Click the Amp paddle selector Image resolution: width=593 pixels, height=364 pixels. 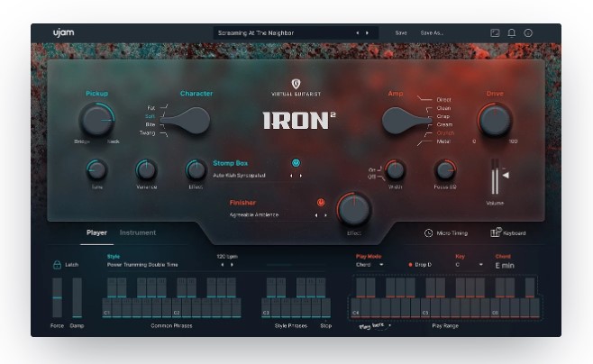406,121
